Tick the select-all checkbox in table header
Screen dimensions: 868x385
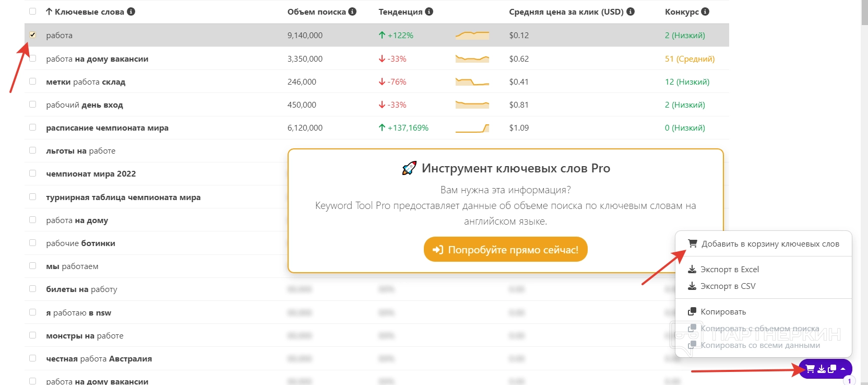(33, 11)
